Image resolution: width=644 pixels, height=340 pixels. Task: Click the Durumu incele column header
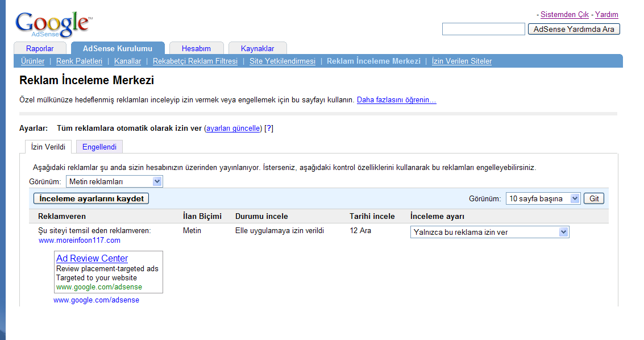(261, 217)
